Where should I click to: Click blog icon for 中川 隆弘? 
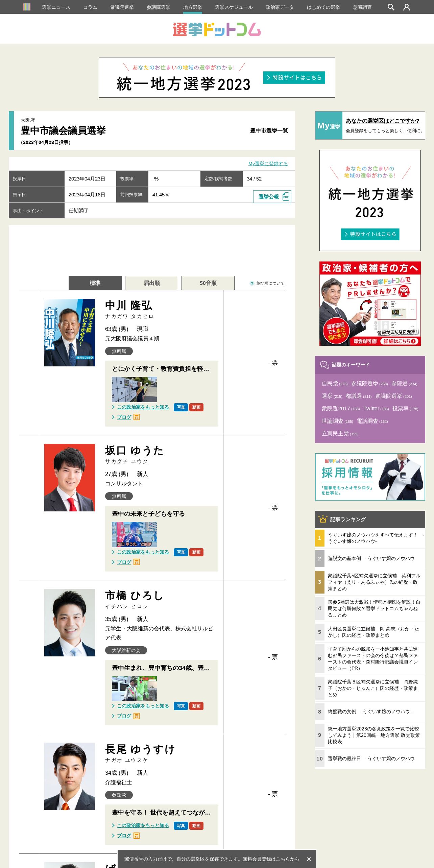[137, 417]
